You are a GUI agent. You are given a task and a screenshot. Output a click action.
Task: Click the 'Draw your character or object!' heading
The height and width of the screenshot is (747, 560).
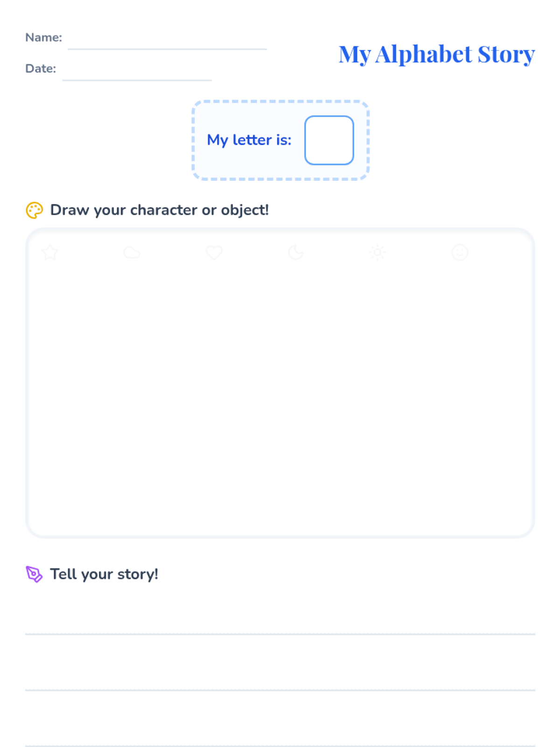tap(160, 210)
